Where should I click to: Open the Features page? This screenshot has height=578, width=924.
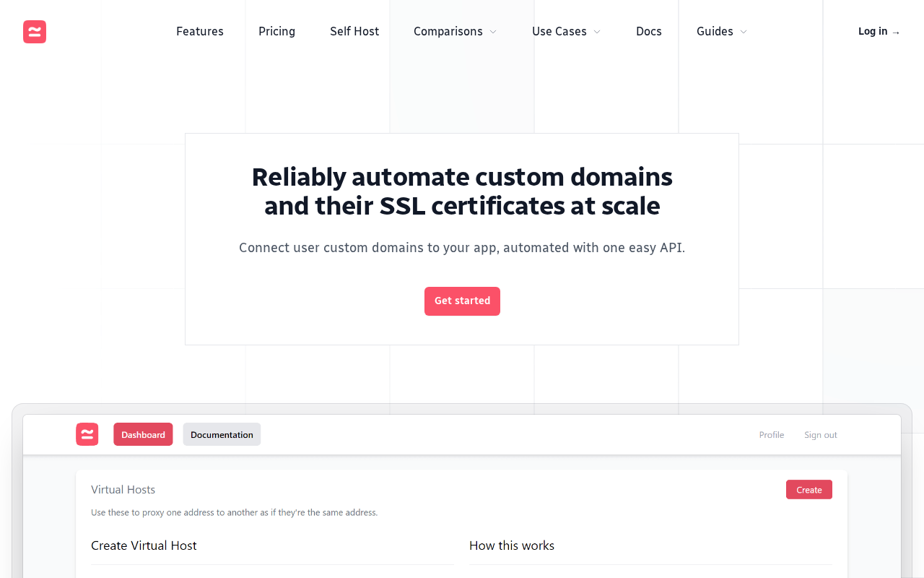pos(200,32)
